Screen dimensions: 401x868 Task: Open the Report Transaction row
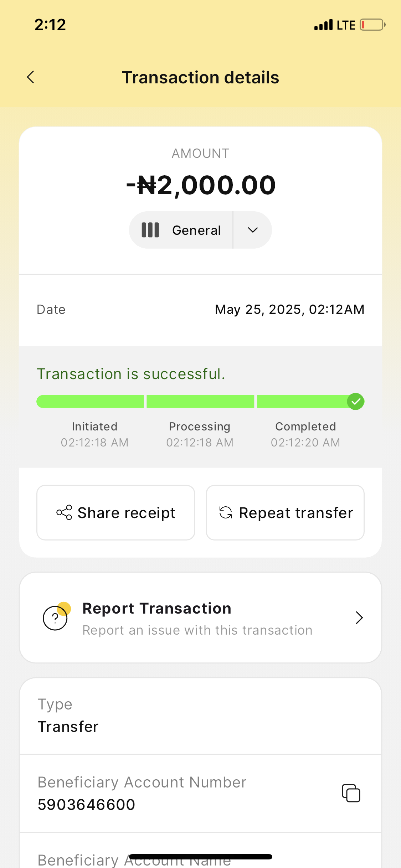click(200, 618)
